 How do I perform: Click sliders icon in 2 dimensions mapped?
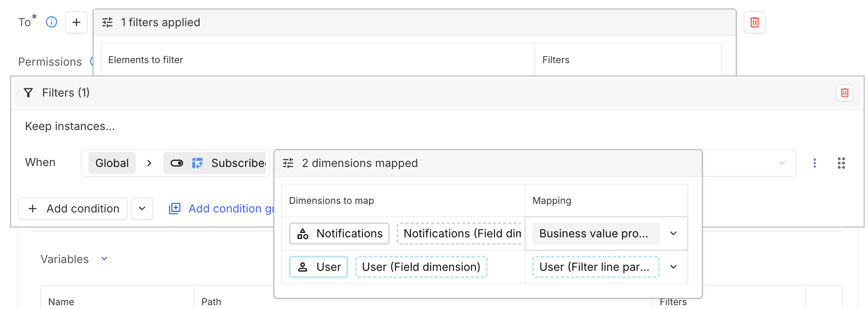(288, 163)
